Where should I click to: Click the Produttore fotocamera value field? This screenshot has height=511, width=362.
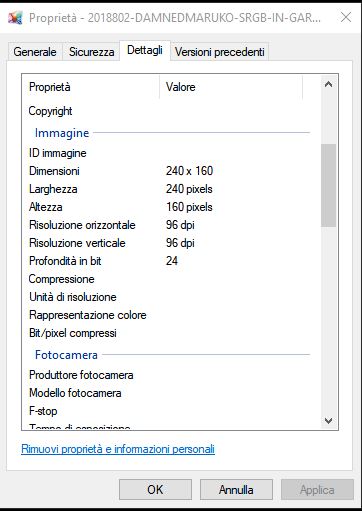click(238, 375)
